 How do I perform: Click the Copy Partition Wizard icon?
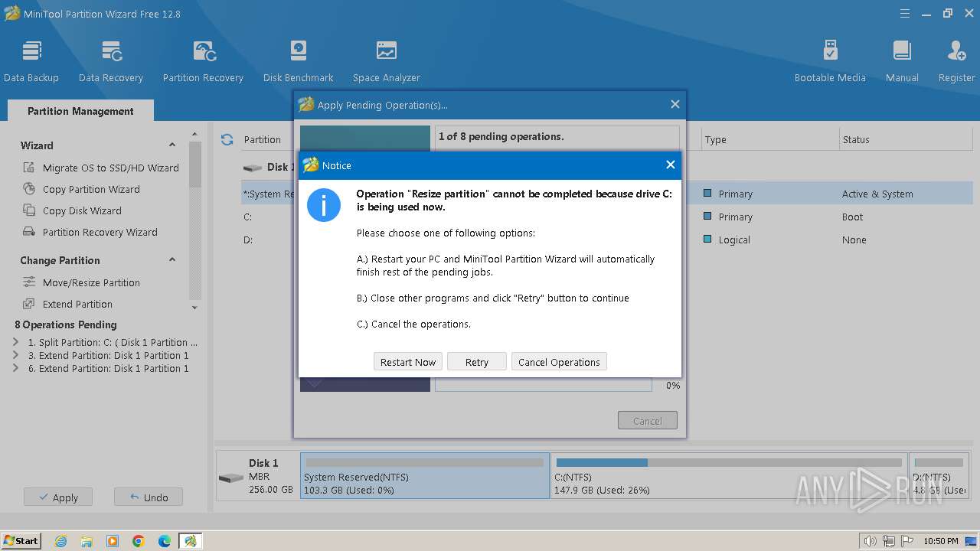click(29, 189)
